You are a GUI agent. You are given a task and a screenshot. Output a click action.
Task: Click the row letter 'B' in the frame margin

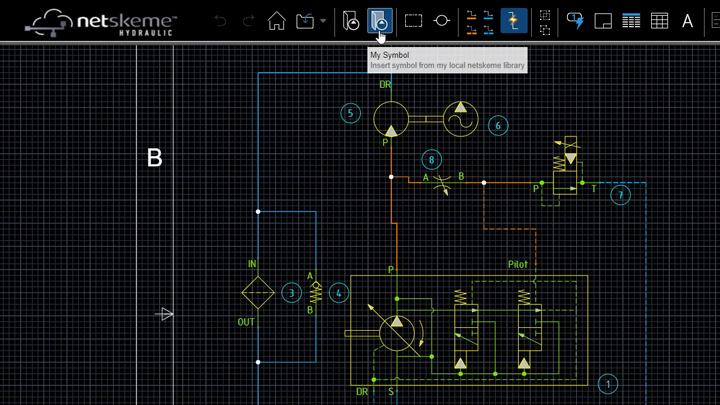[x=155, y=158]
